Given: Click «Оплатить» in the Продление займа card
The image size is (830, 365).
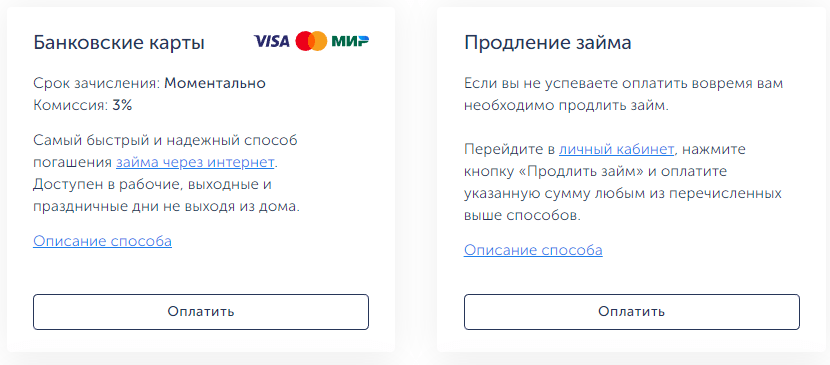Looking at the screenshot, I should (x=632, y=312).
